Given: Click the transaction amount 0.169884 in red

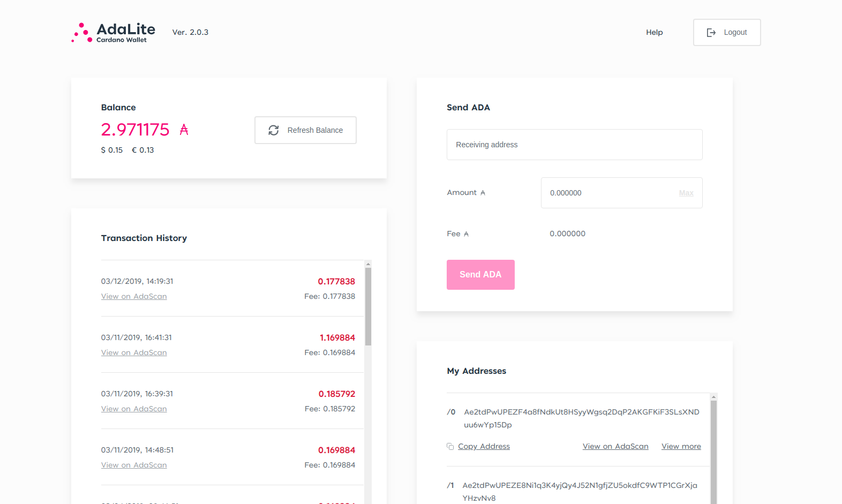Looking at the screenshot, I should (x=337, y=450).
